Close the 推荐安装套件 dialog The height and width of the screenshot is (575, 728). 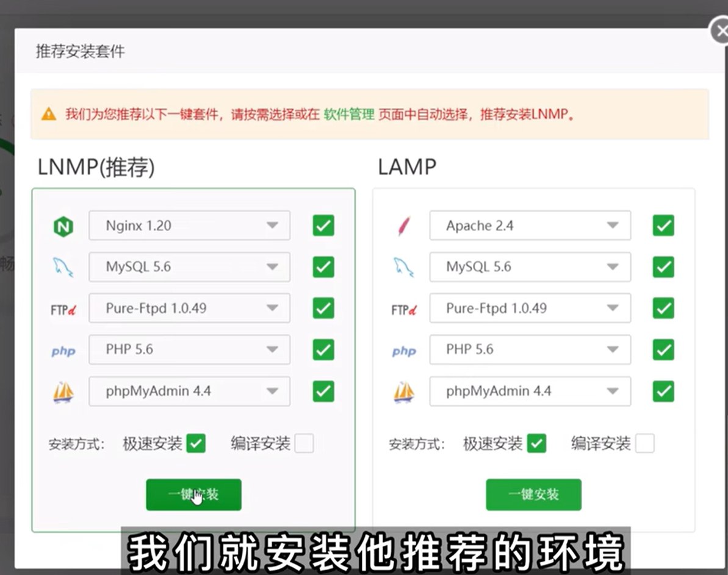[720, 32]
